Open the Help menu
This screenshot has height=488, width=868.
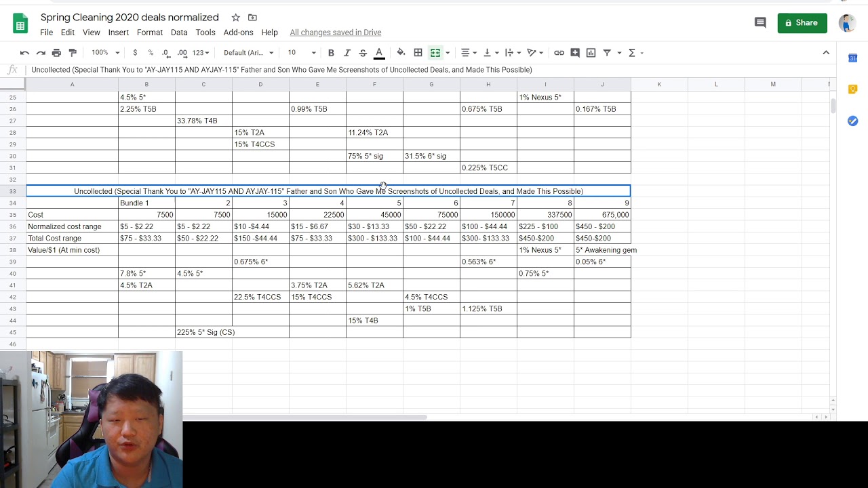tap(269, 33)
